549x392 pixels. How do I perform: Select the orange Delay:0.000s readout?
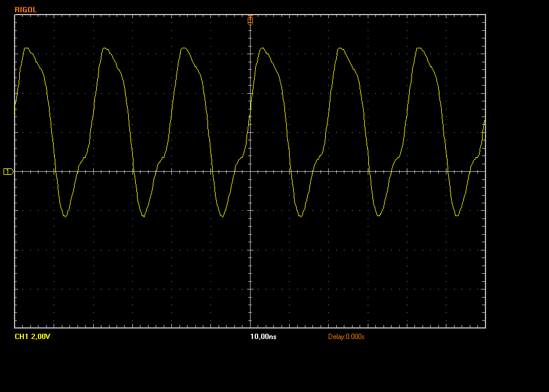click(346, 337)
